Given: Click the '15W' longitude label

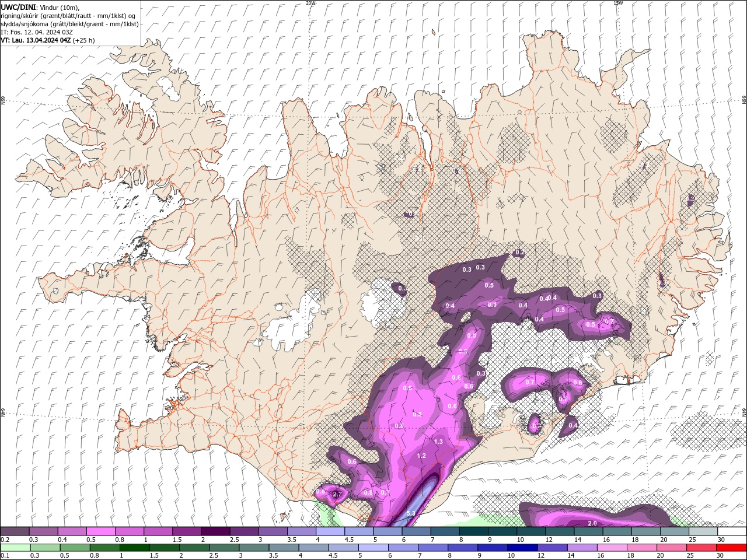Looking at the screenshot, I should [x=618, y=3].
